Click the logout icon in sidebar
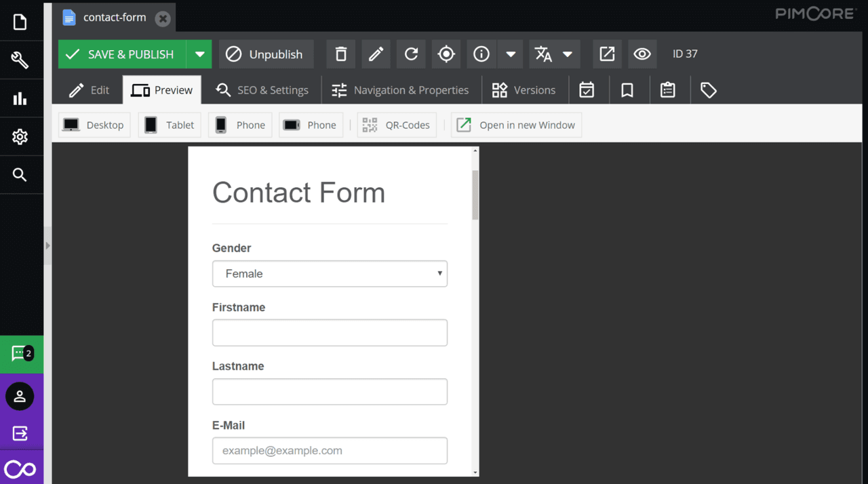This screenshot has width=868, height=484. point(20,433)
